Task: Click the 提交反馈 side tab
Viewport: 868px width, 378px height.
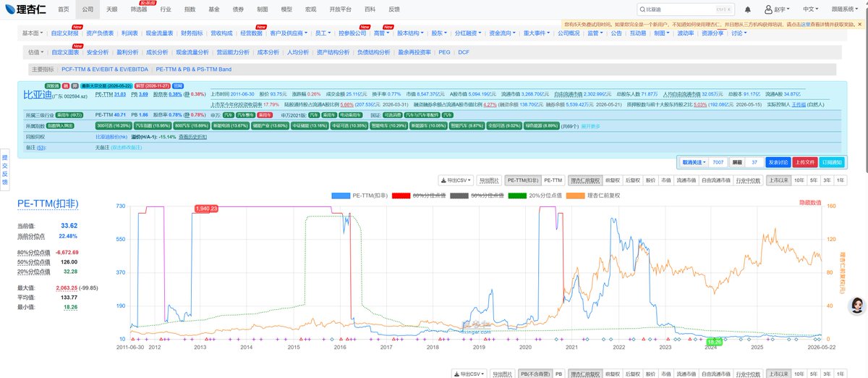Action: pos(4,169)
